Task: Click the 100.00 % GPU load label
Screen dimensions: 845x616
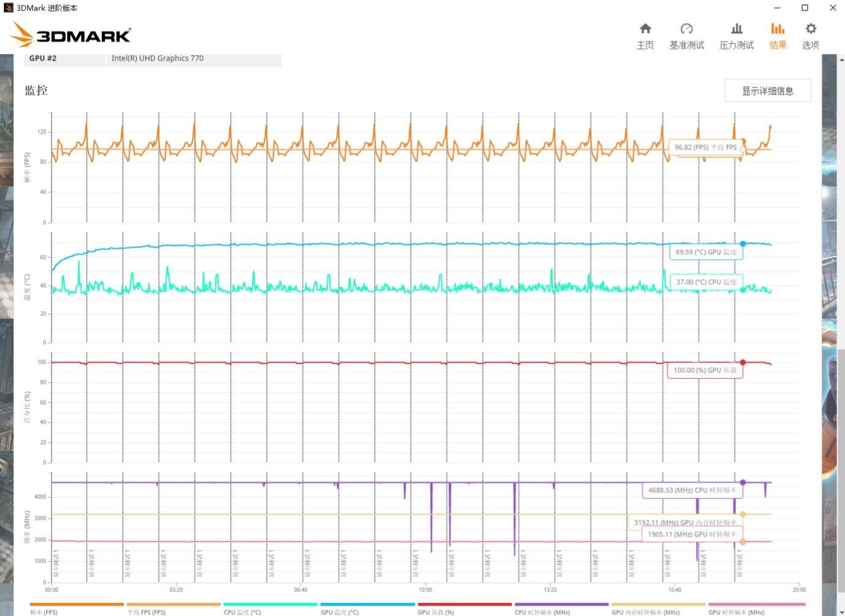Action: [x=705, y=370]
